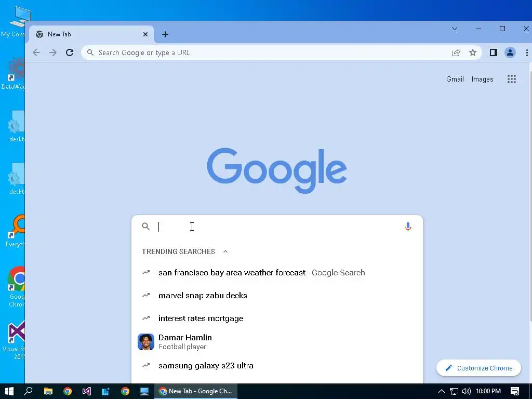
Task: Bookmark this tab with the star icon
Action: click(x=473, y=52)
